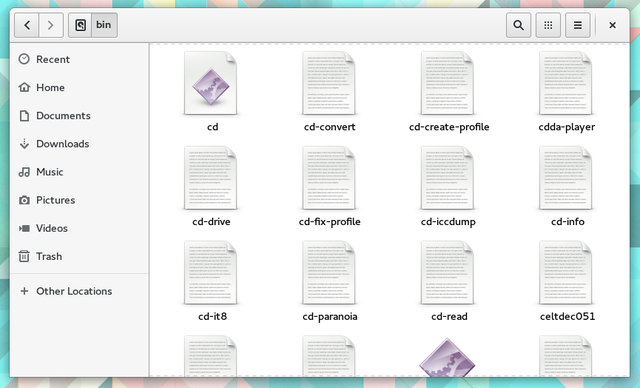Close the file manager window
The width and height of the screenshot is (640, 388).
point(612,25)
